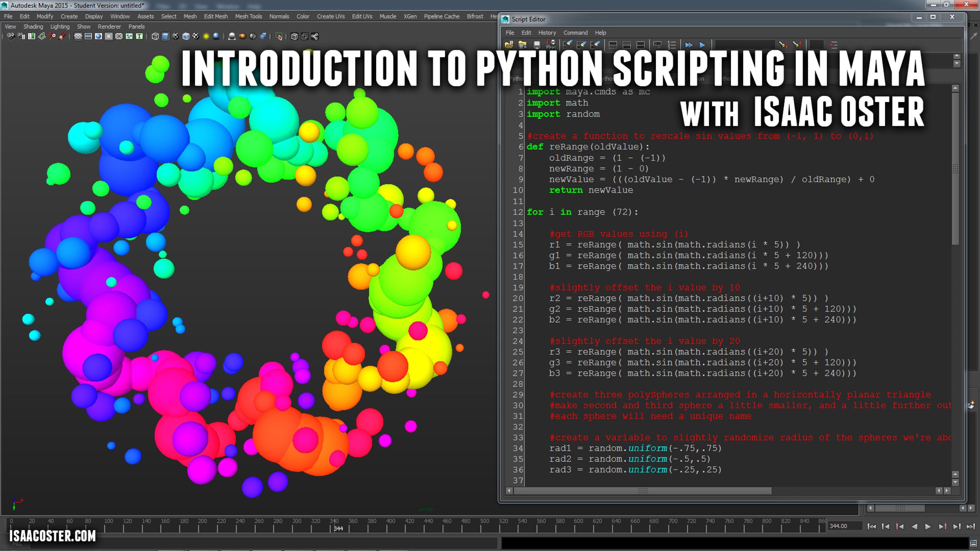This screenshot has width=980, height=551.
Task: Open the Script Editor History menu
Action: pyautogui.click(x=547, y=33)
